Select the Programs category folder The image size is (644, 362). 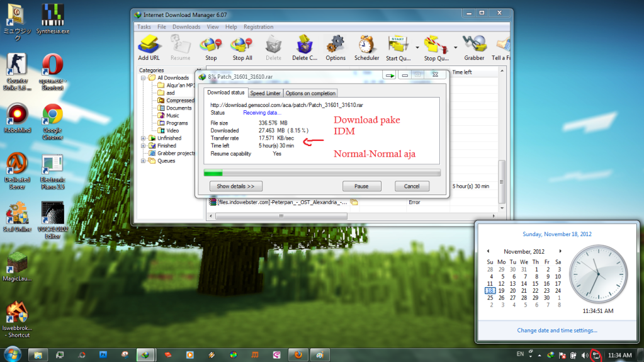coord(173,123)
